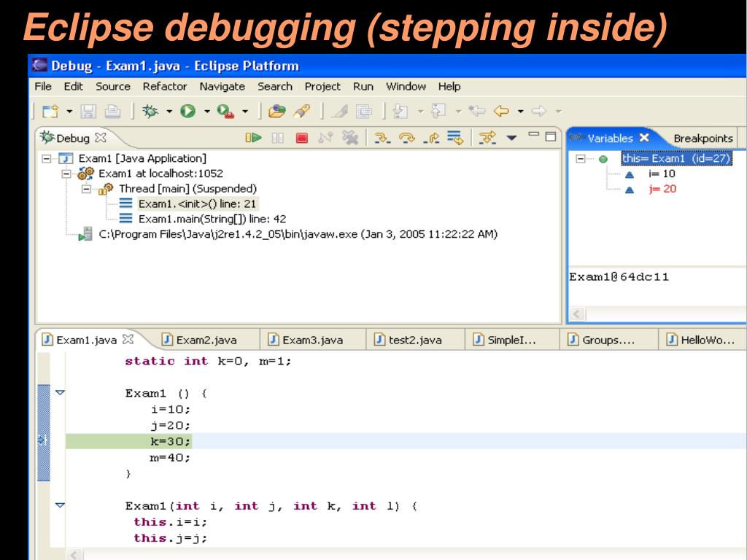The width and height of the screenshot is (747, 560).
Task: Close the Exam1.java editor tab
Action: [x=128, y=340]
